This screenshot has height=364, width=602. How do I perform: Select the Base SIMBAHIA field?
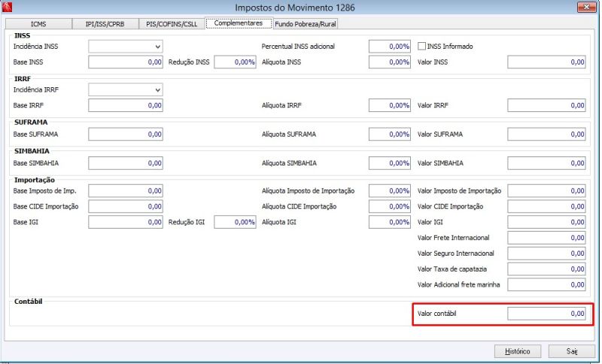point(126,163)
